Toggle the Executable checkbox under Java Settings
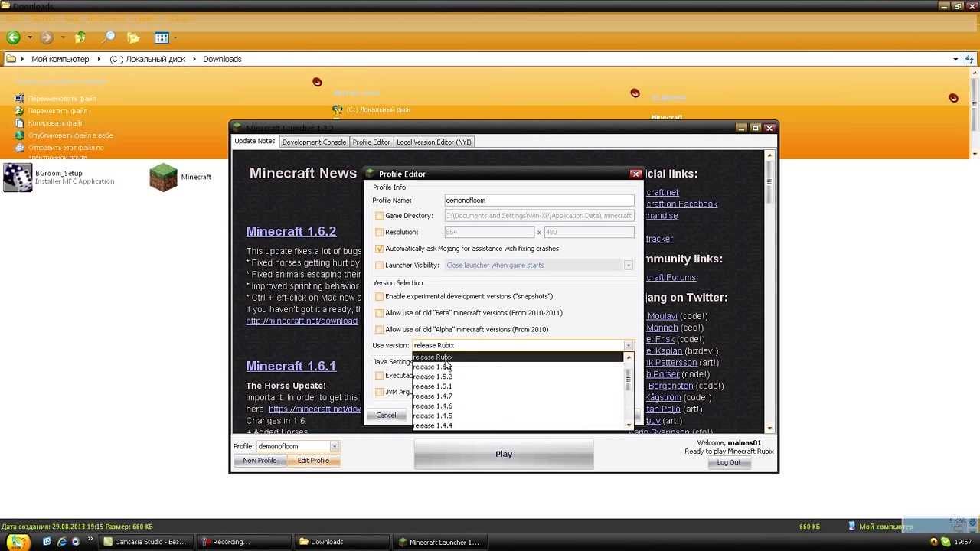980x551 pixels. click(x=379, y=376)
